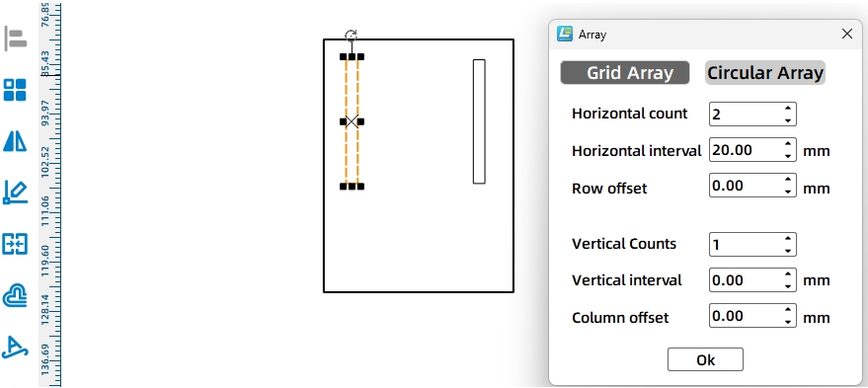Close the Array dialog
Screen dimensions: 868x388
(846, 34)
